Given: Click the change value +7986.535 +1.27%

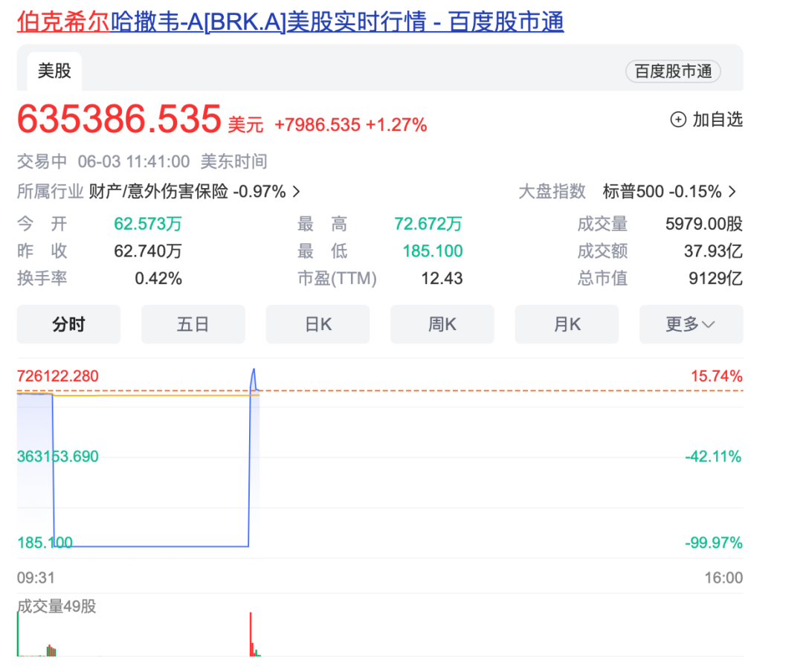Looking at the screenshot, I should point(351,125).
